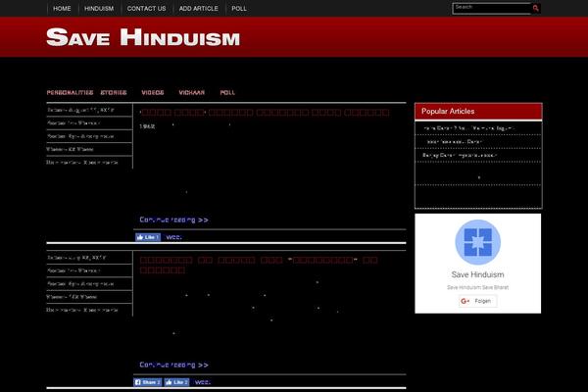Open the first Popular Articles entry
Image resolution: width=588 pixels, height=392 pixels.
click(x=468, y=128)
